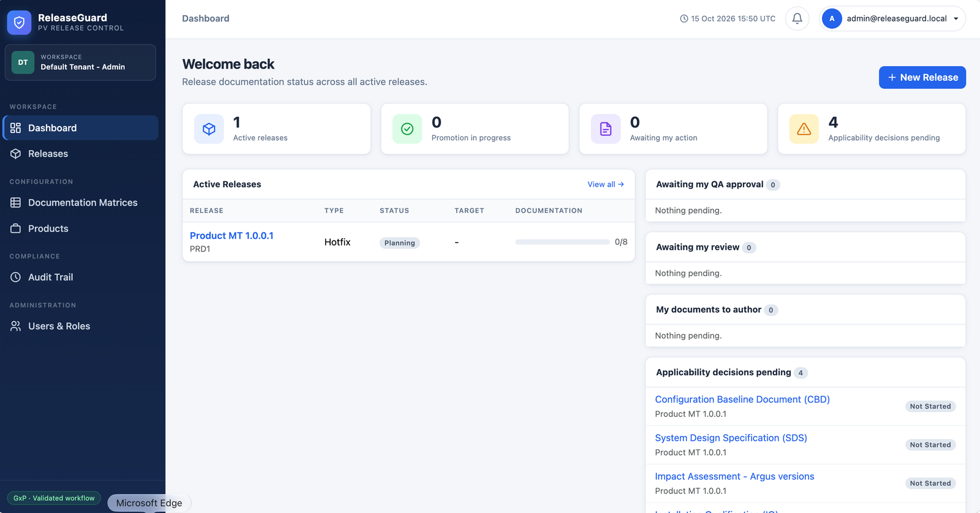Image resolution: width=980 pixels, height=513 pixels.
Task: Click the Hotfix type cell
Action: 337,242
